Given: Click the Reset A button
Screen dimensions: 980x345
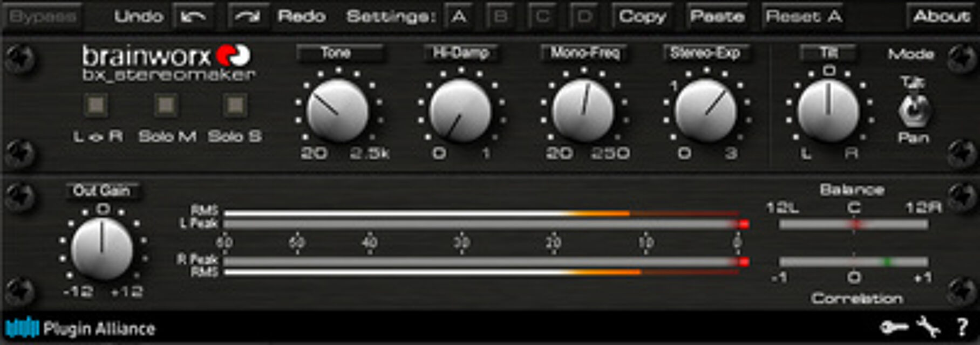Looking at the screenshot, I should [x=804, y=17].
